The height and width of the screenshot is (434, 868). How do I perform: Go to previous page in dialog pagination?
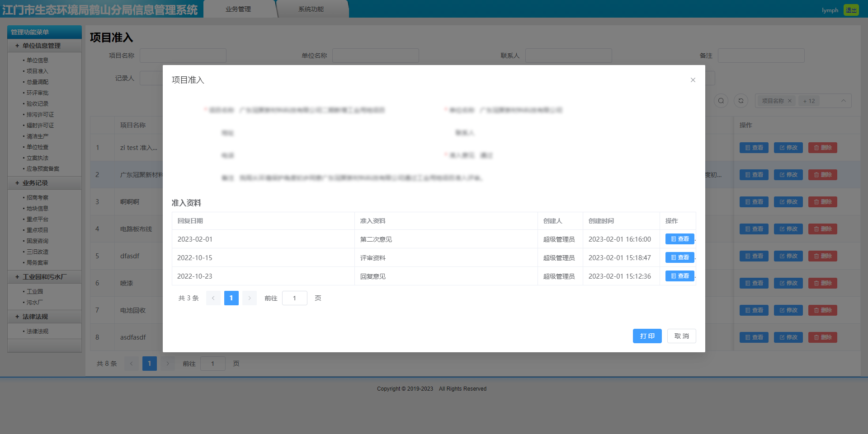pos(213,298)
